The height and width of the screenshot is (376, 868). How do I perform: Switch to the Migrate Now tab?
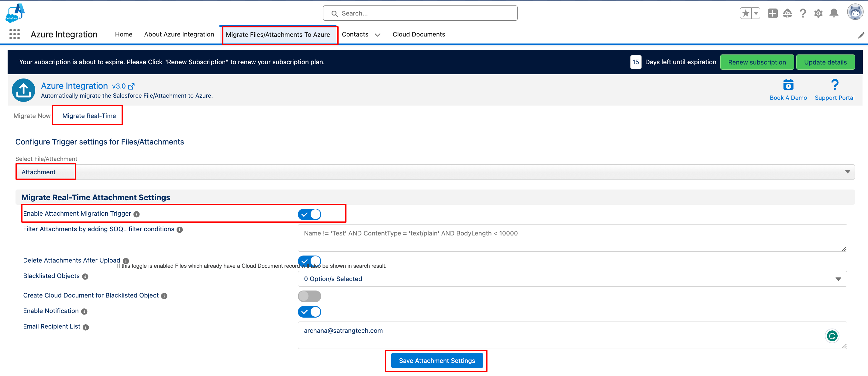32,116
